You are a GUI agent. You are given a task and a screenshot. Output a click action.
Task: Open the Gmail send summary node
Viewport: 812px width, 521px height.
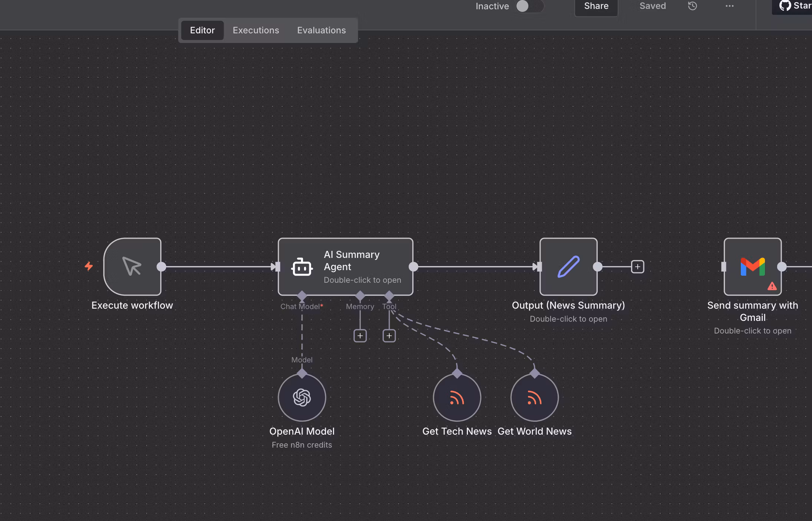click(752, 266)
